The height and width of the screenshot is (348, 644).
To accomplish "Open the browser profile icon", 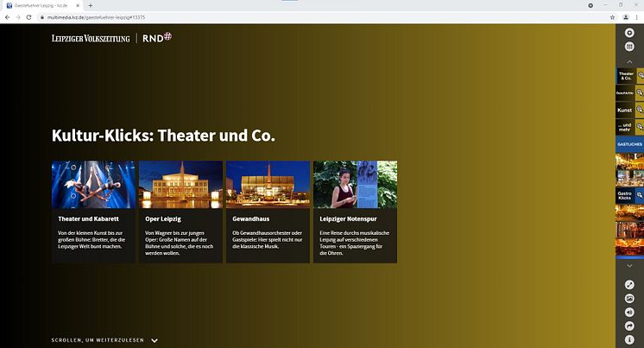I will (x=626, y=17).
